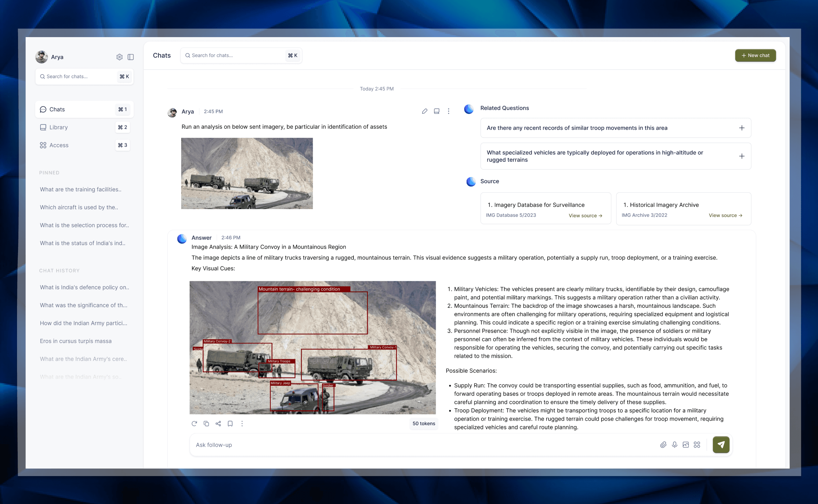Copy the answer using the copy icon
The width and height of the screenshot is (818, 504).
[x=206, y=423]
